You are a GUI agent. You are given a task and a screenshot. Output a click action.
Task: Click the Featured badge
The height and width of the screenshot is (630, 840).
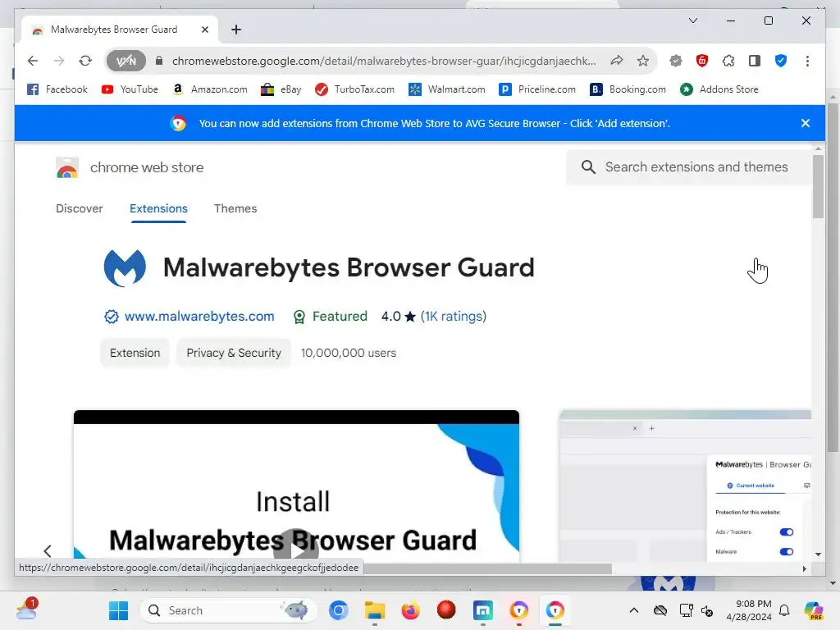[330, 317]
